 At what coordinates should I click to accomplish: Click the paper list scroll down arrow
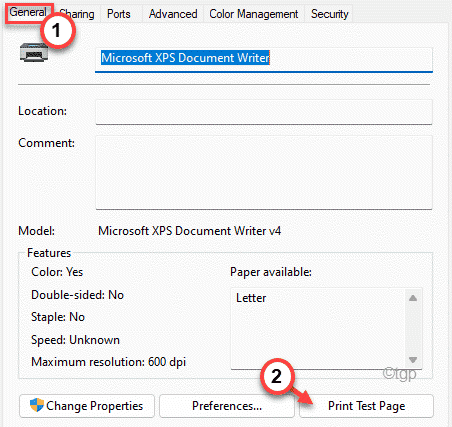tap(413, 360)
